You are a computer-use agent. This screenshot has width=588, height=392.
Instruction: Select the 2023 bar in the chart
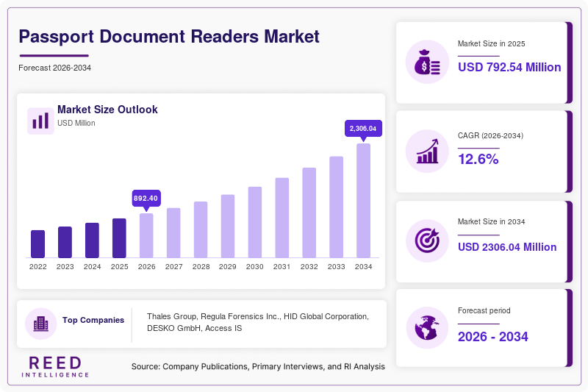[x=65, y=242]
